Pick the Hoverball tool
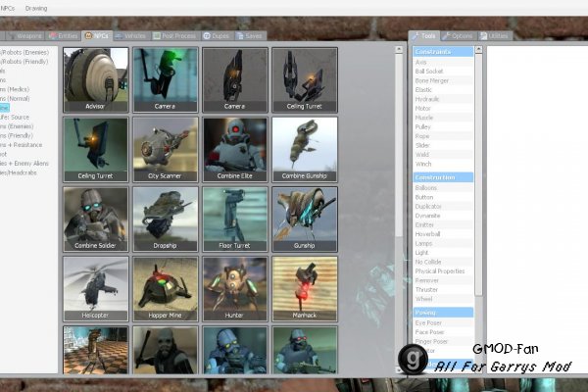This screenshot has height=392, width=588. pyautogui.click(x=443, y=234)
